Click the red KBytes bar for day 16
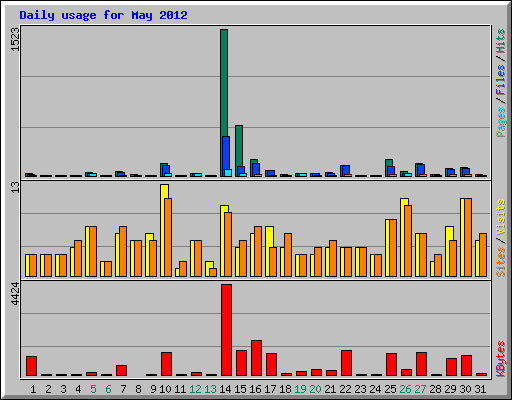Screen dimensions: 512x400 point(257,358)
